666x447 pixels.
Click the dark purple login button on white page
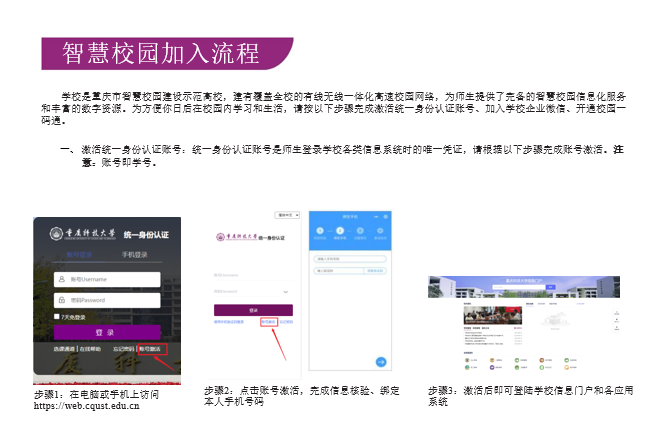(253, 310)
